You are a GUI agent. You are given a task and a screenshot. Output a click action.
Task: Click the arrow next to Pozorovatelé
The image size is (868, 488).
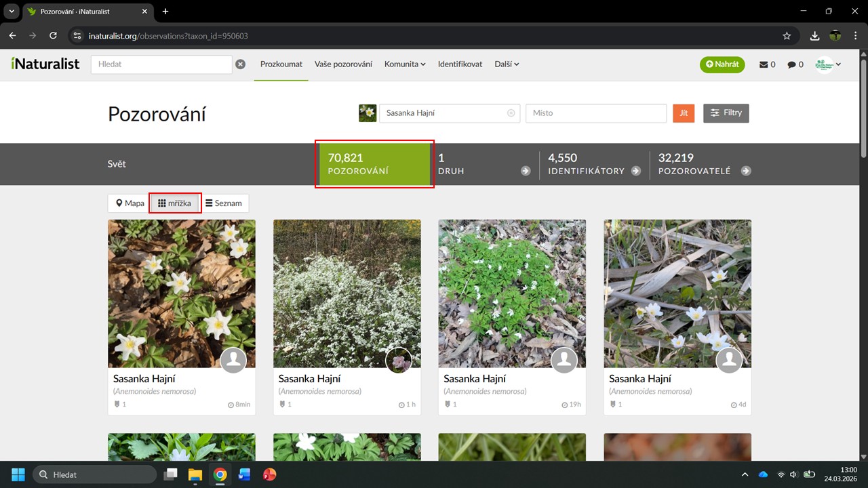click(x=746, y=171)
